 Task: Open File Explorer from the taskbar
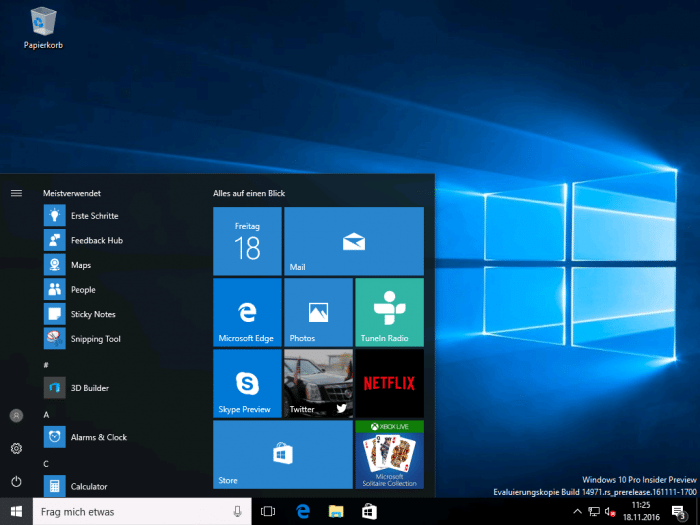click(x=336, y=512)
